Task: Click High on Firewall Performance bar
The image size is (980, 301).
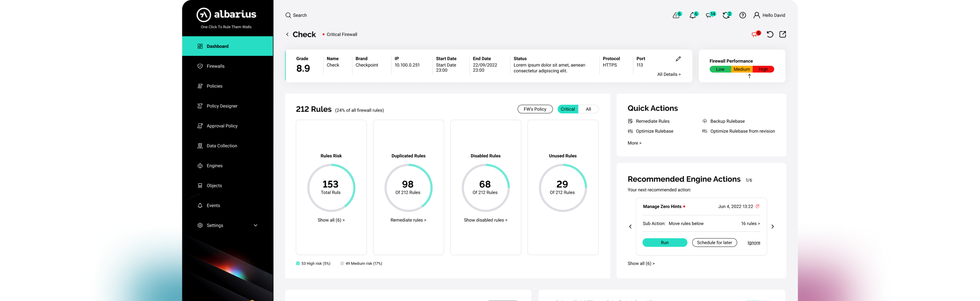Action: 763,69
